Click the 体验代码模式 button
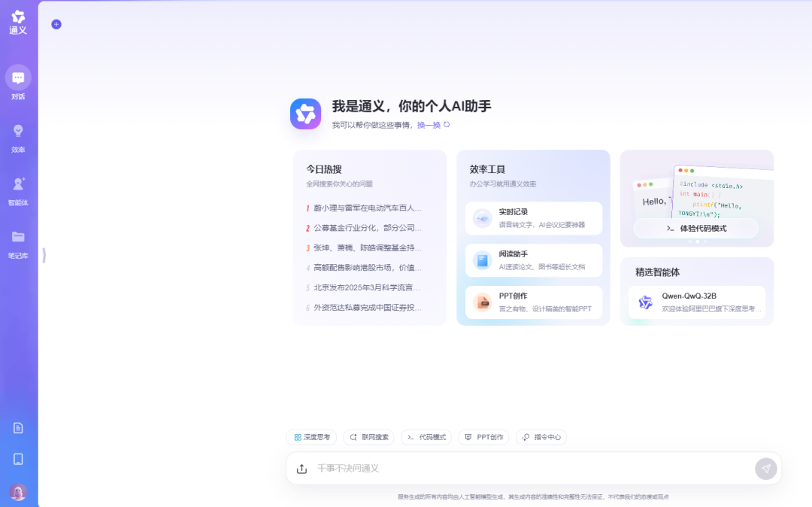The width and height of the screenshot is (812, 507). [x=695, y=229]
